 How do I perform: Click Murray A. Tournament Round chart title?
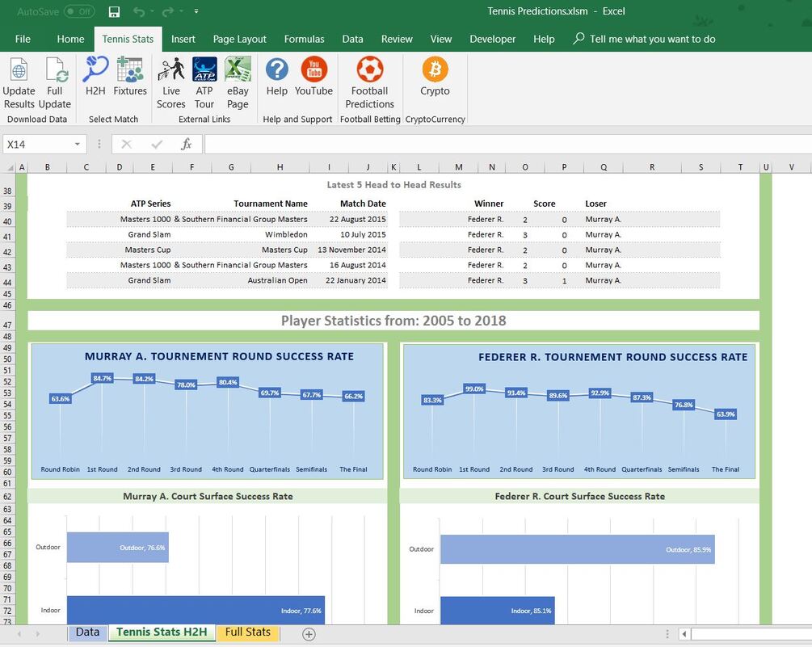click(x=219, y=356)
